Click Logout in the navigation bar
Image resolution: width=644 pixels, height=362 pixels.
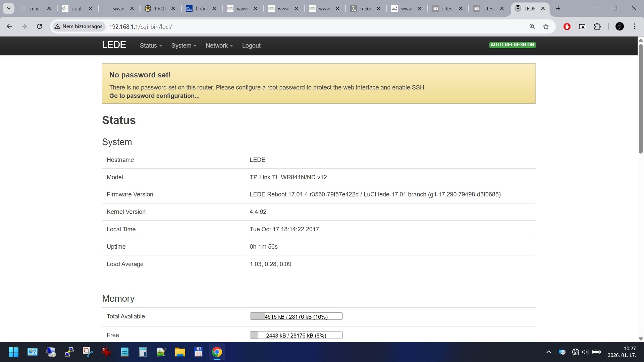251,46
